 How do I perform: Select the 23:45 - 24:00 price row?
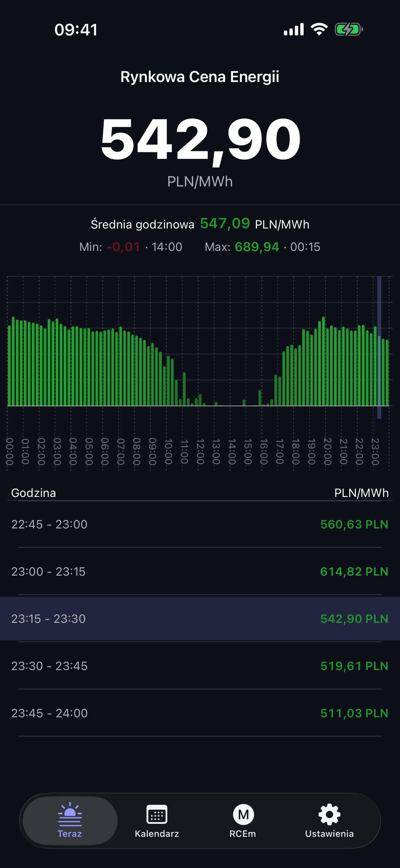(200, 713)
